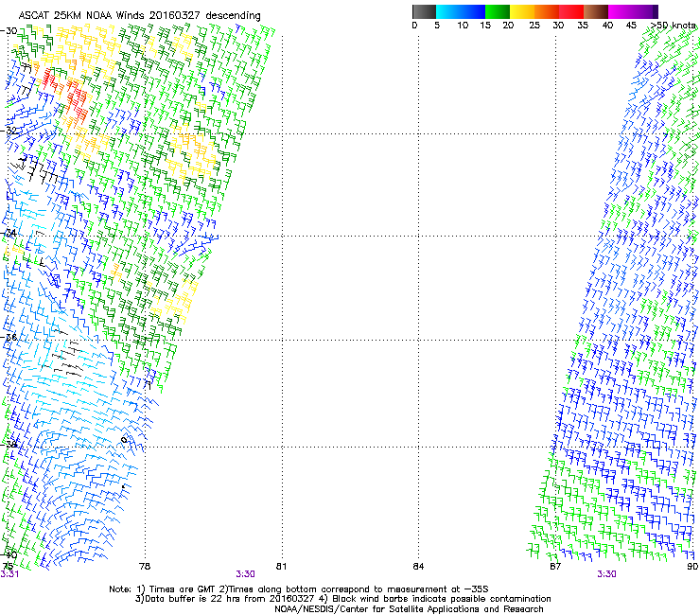Click the longitude label '90'
Viewport: 700px width, 615px height.
(692, 567)
